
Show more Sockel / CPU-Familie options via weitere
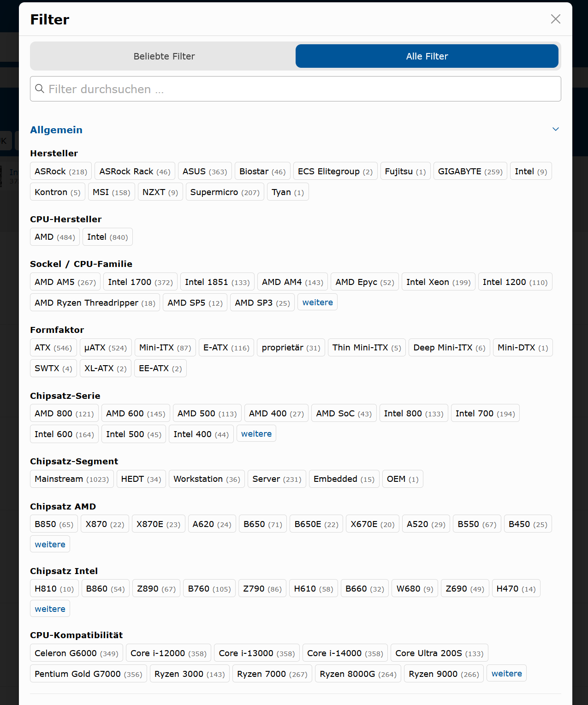(317, 302)
